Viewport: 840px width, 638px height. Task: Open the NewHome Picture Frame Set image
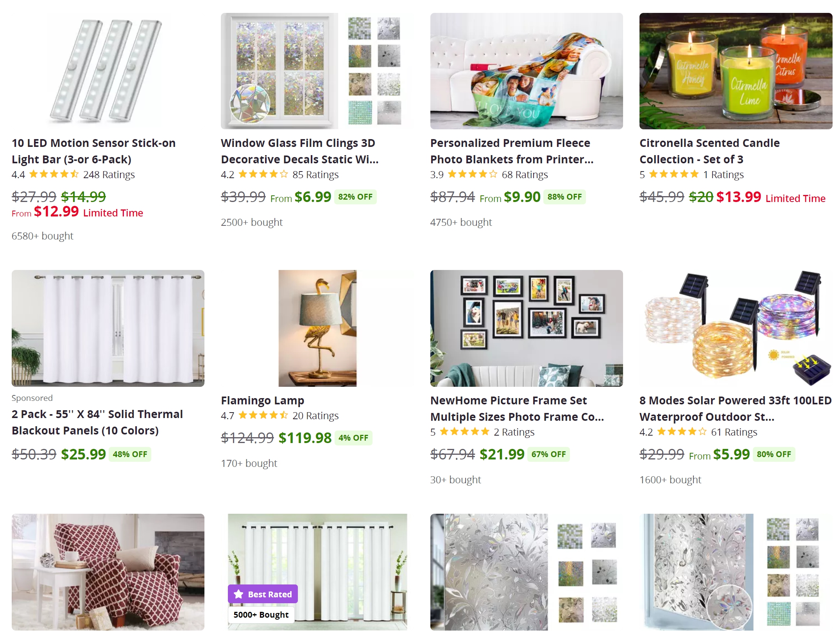[527, 328]
